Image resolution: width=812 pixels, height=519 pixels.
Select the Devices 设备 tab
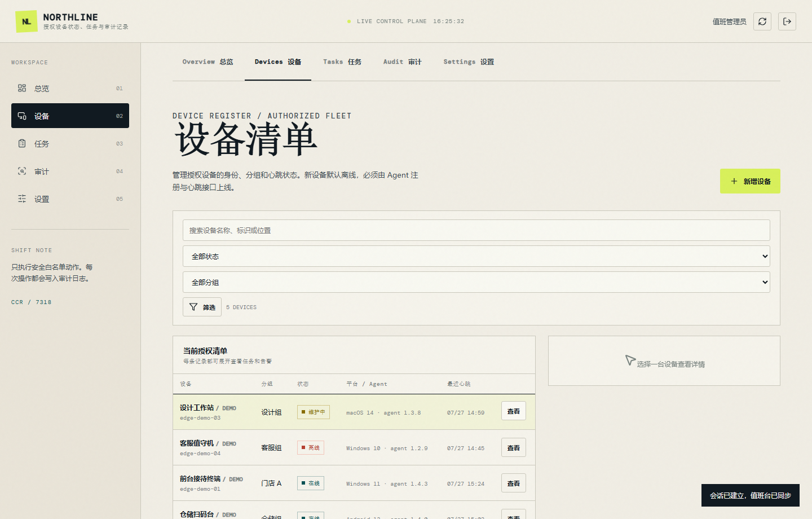click(x=278, y=62)
